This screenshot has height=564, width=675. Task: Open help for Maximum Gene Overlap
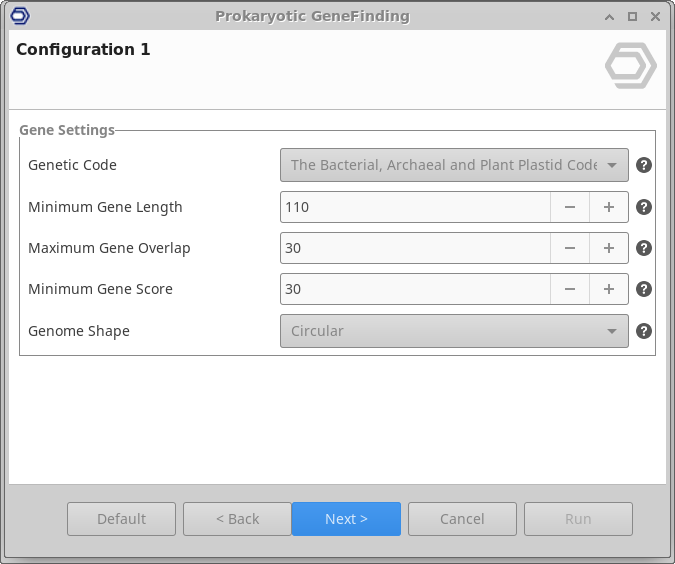[644, 248]
